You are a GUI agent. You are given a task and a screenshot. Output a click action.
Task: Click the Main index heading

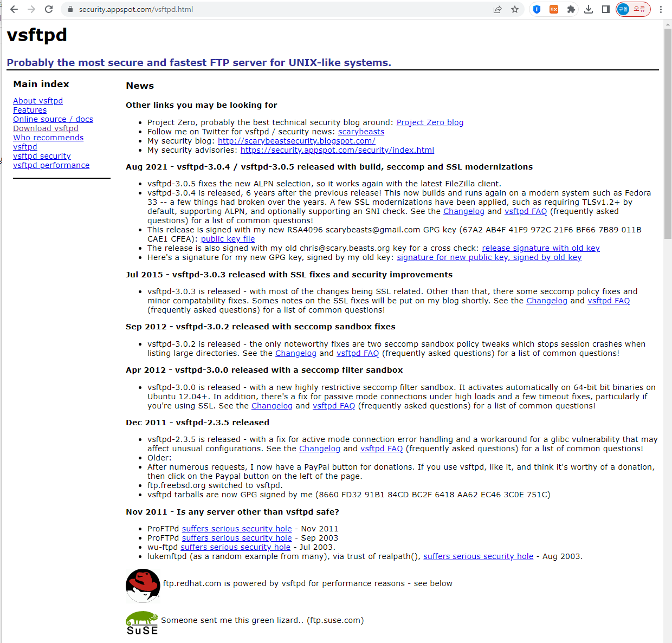[41, 84]
